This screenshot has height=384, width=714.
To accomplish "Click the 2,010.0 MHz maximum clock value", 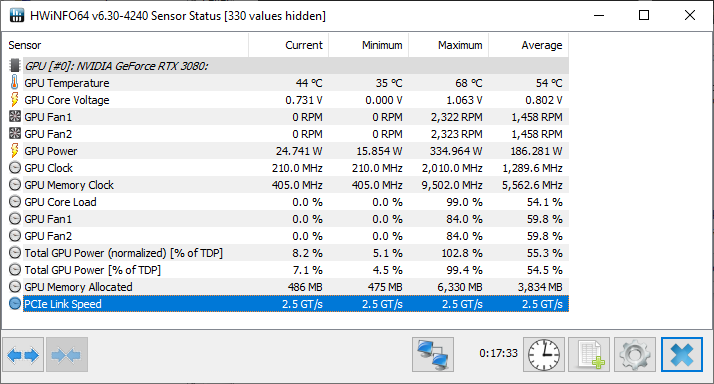I will point(452,168).
